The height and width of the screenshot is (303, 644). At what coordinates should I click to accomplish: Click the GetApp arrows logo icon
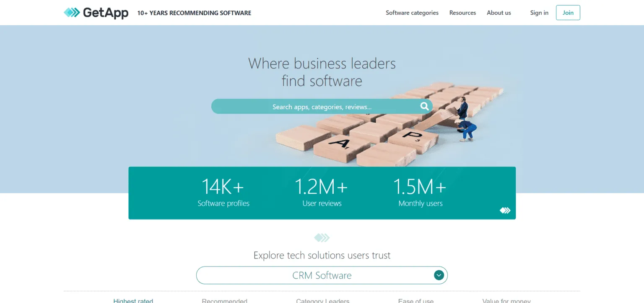71,13
